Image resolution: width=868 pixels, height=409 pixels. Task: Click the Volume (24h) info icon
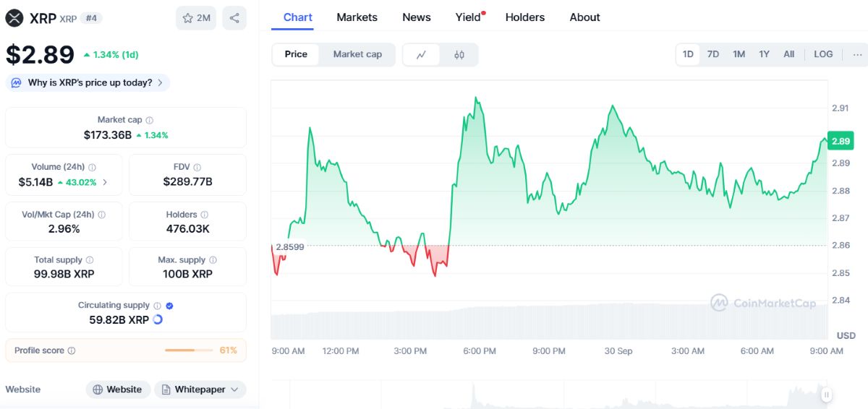93,167
